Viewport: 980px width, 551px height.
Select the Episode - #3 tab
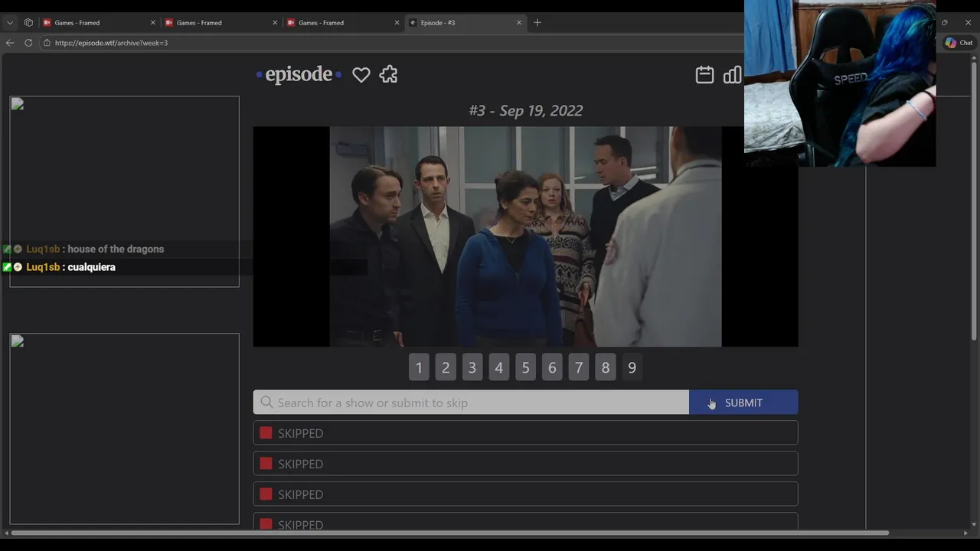point(465,22)
